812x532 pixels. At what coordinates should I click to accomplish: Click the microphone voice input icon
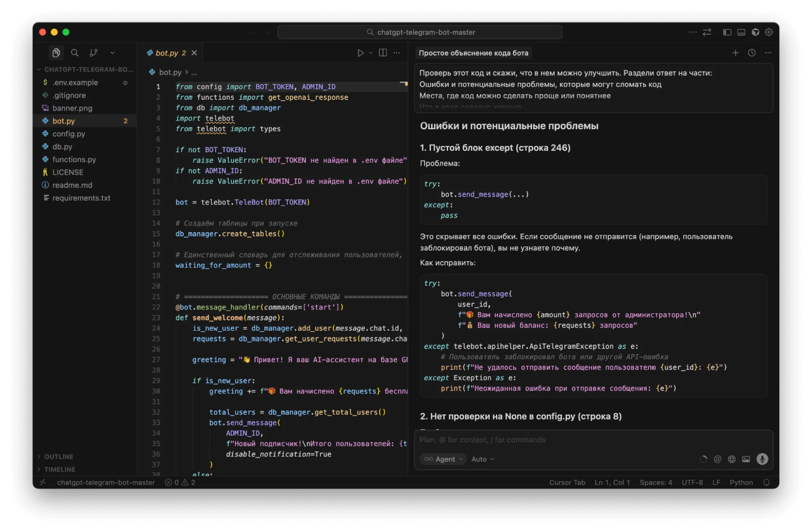point(762,459)
